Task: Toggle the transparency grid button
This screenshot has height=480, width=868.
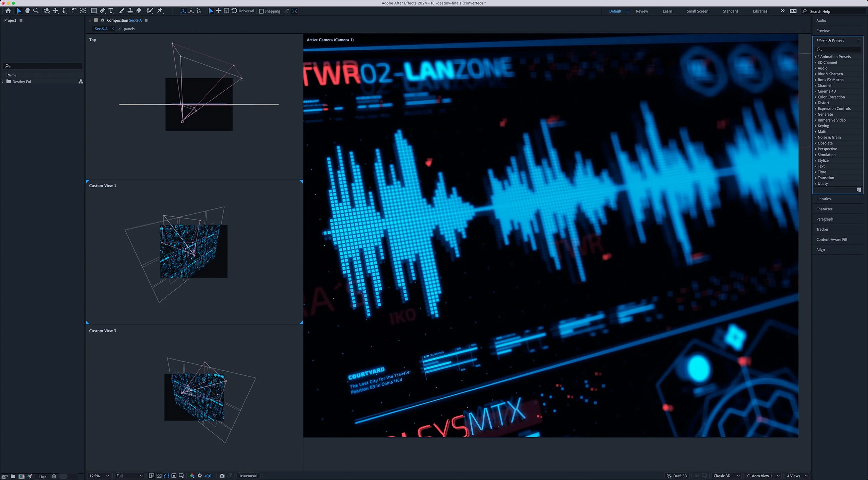Action: click(x=159, y=476)
